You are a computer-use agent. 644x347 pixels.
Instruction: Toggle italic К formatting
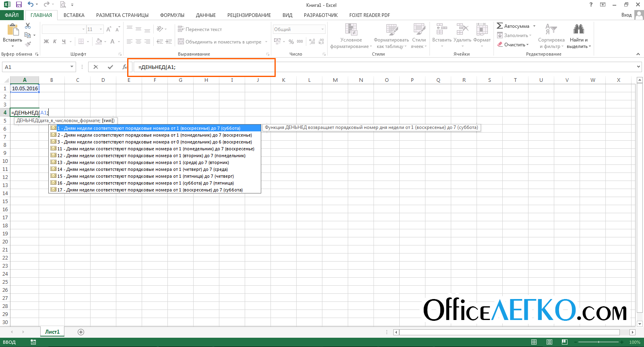pyautogui.click(x=55, y=42)
